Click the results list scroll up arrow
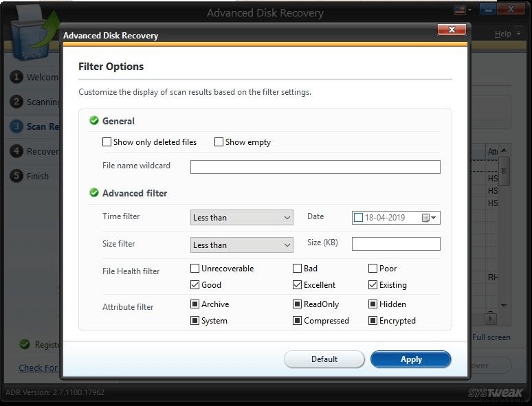The width and height of the screenshot is (532, 406). pos(504,150)
